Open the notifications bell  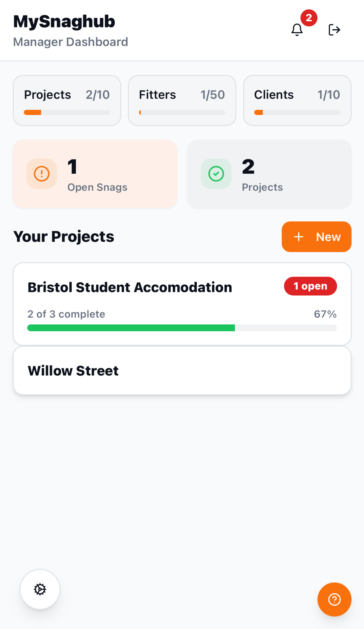(297, 30)
